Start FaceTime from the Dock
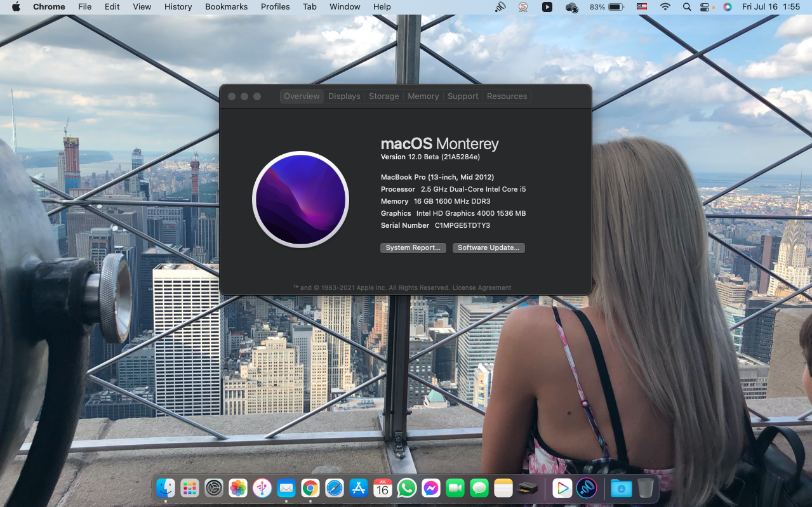The image size is (812, 507). click(455, 488)
